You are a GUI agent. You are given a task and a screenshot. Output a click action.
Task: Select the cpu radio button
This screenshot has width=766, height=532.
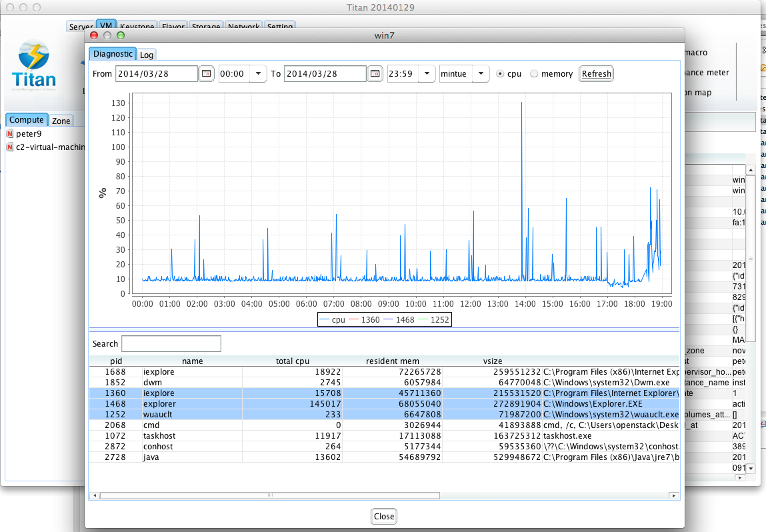[500, 74]
